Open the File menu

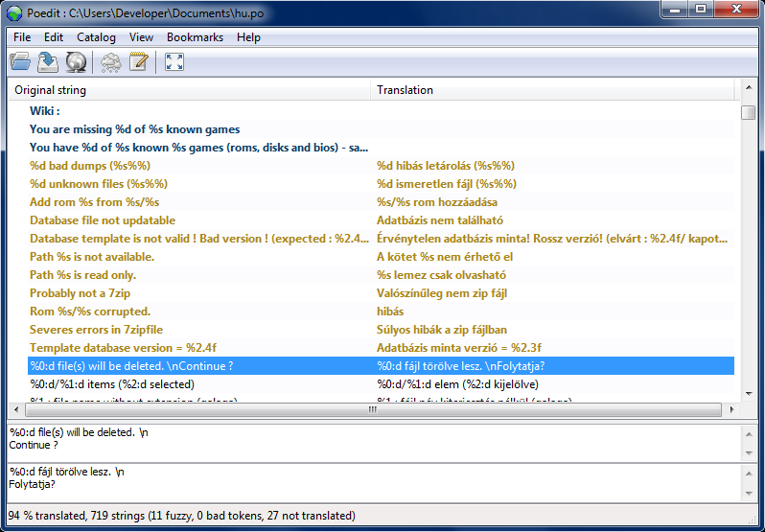(x=22, y=37)
